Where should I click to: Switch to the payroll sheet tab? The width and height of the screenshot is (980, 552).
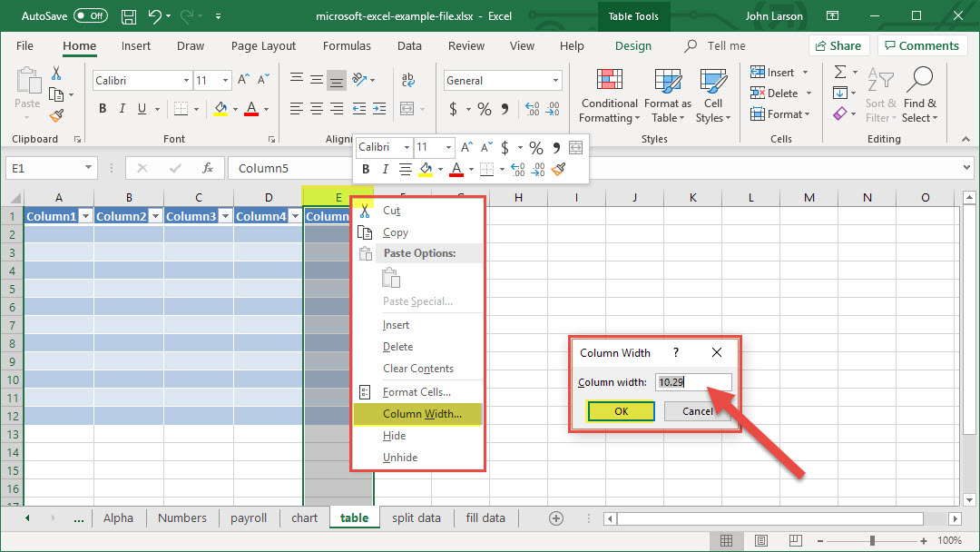click(249, 517)
